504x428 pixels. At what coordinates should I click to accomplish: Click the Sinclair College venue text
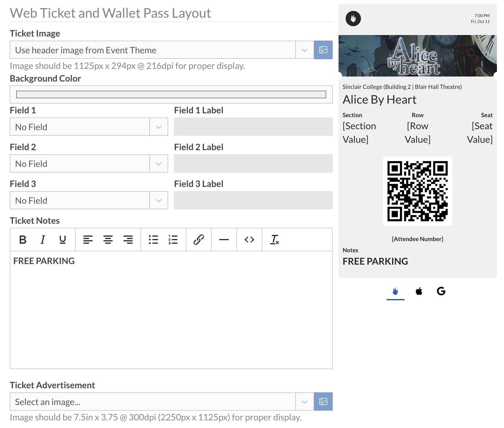pos(402,87)
